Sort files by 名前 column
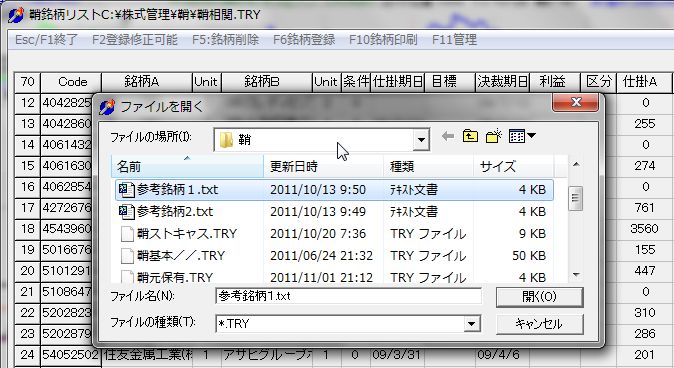Image resolution: width=674 pixels, height=368 pixels. click(187, 166)
